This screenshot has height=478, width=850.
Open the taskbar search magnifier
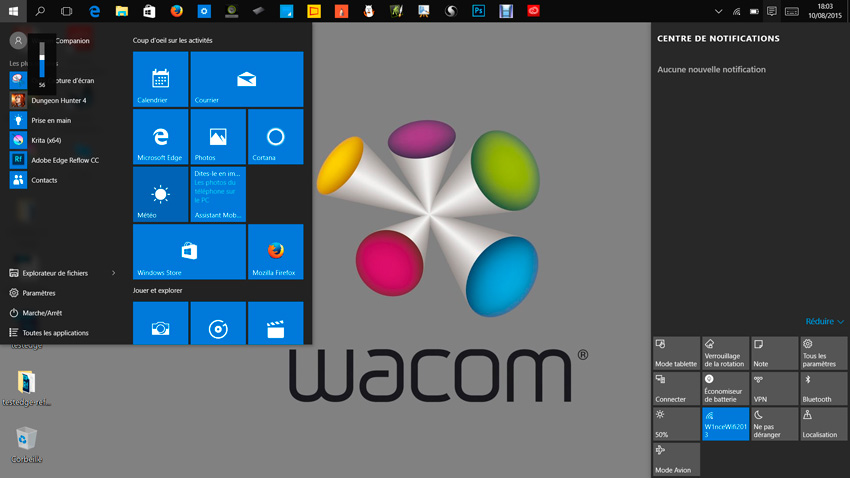[x=40, y=11]
